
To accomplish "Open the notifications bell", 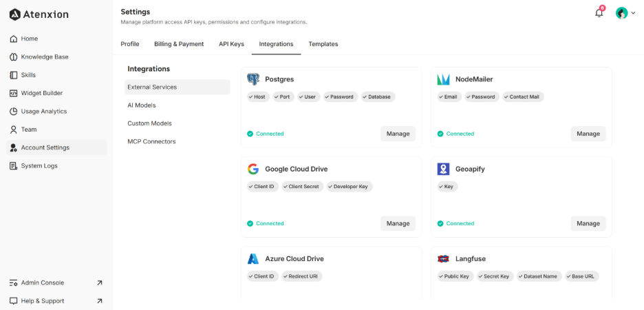I will tap(599, 13).
